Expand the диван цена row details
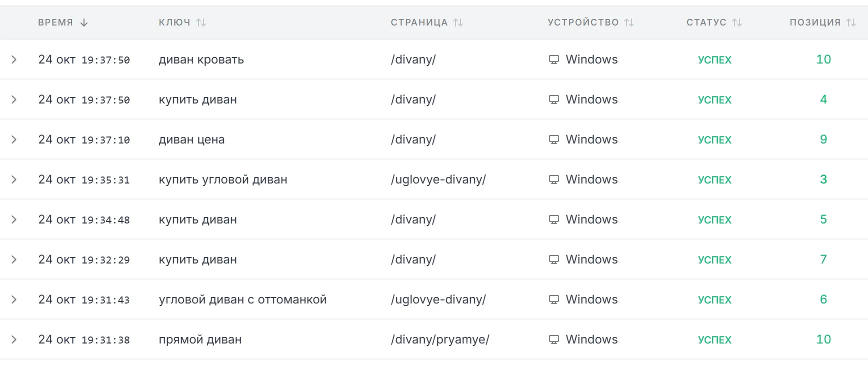The height and width of the screenshot is (372, 868). click(14, 139)
